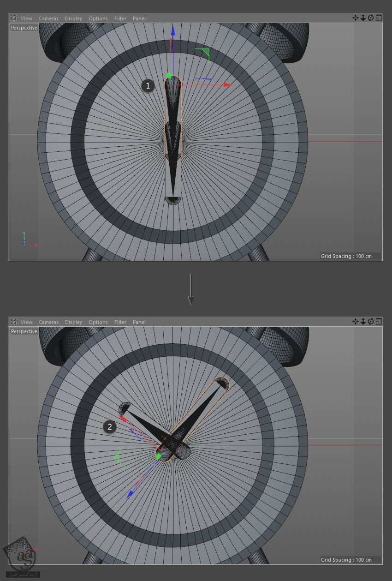Image resolution: width=392 pixels, height=581 pixels.
Task: Open Options menu in viewport with spread clock hands
Action: coord(98,322)
